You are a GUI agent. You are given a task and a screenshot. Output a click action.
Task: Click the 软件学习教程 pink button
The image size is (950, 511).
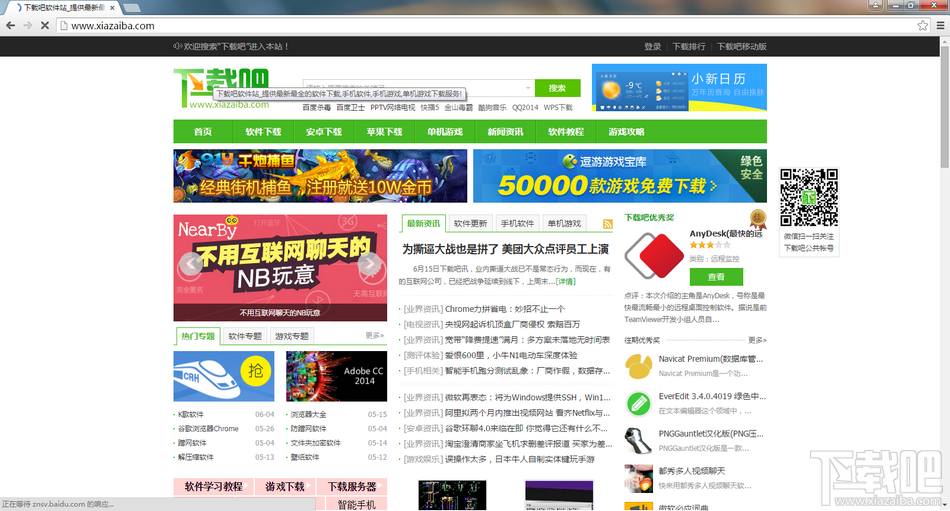[213, 486]
